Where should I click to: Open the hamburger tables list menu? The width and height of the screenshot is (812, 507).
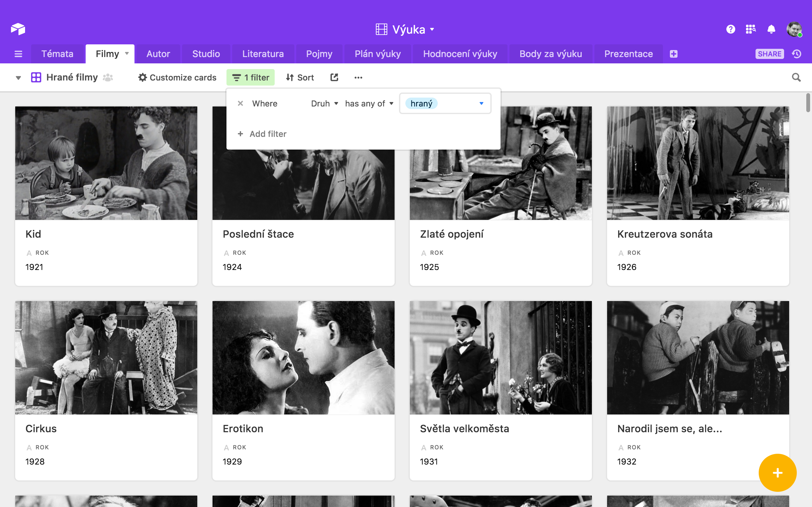18,54
